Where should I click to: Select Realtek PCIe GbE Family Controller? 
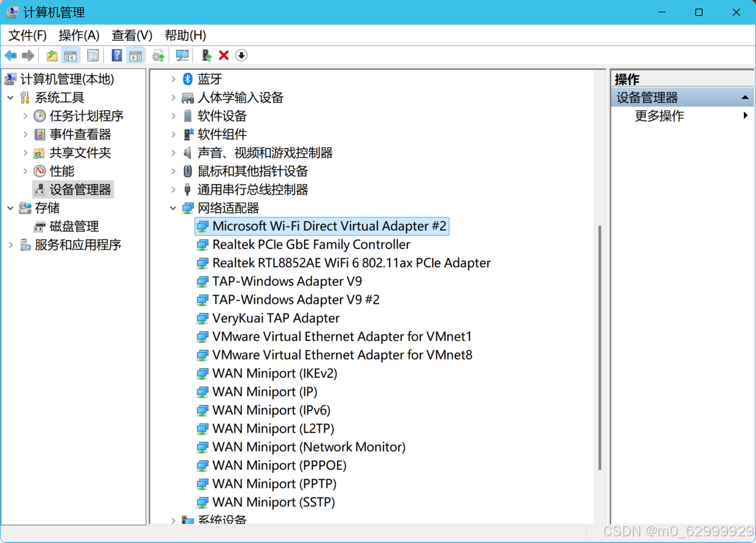[x=311, y=245]
